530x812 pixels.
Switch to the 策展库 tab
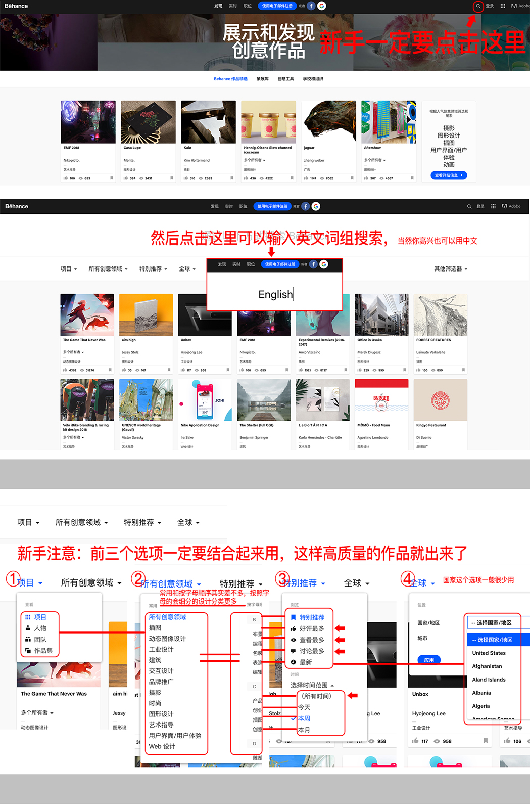point(262,79)
